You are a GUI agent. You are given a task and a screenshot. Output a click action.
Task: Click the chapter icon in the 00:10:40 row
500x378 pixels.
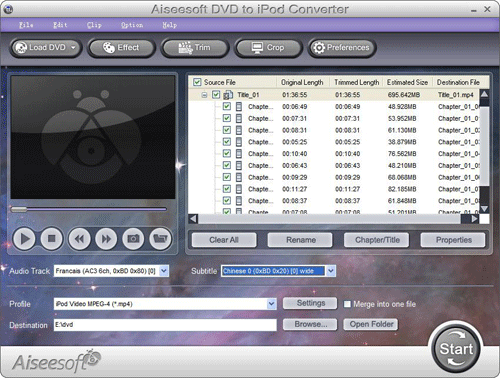[x=239, y=154]
